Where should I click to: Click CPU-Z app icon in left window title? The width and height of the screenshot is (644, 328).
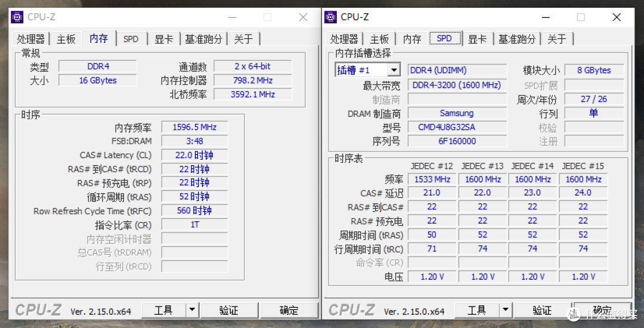pyautogui.click(x=17, y=17)
